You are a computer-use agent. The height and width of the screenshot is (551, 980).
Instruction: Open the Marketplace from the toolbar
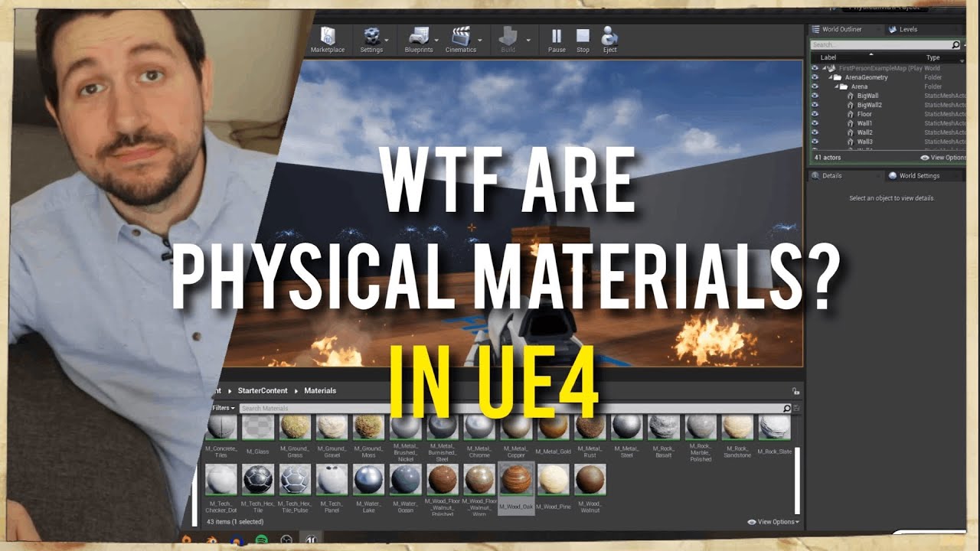328,40
